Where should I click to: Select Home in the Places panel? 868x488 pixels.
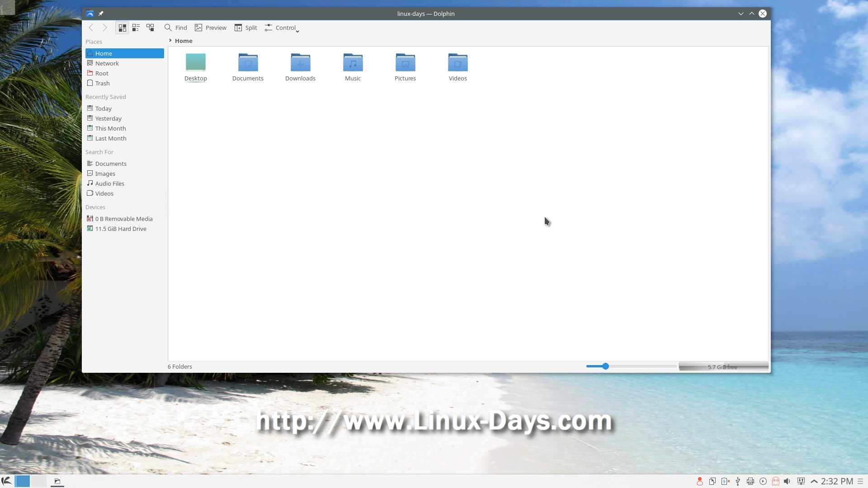point(125,53)
